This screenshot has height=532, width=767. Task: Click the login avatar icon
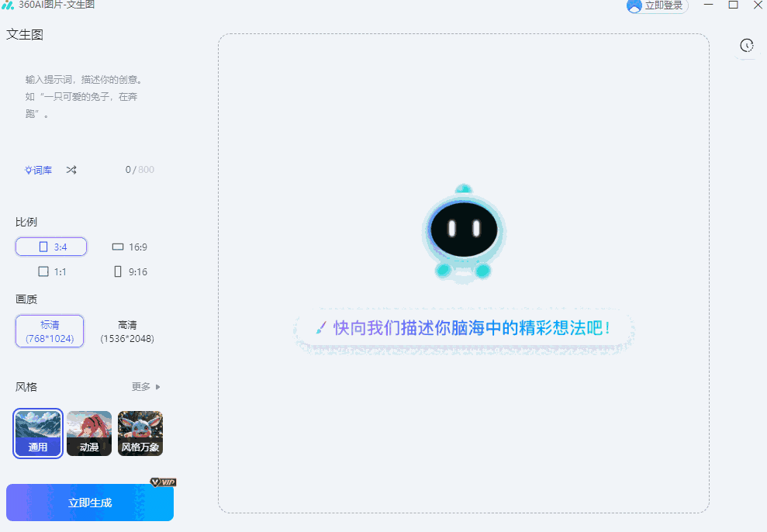pyautogui.click(x=635, y=5)
